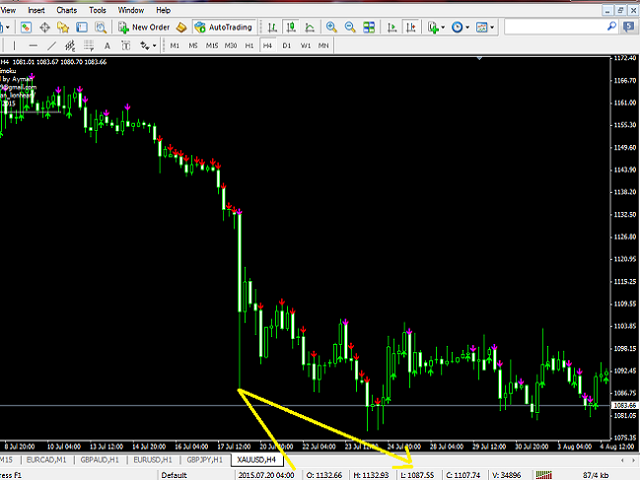The width and height of the screenshot is (640, 480).
Task: Enable chart auto scroll
Action: coord(392,27)
